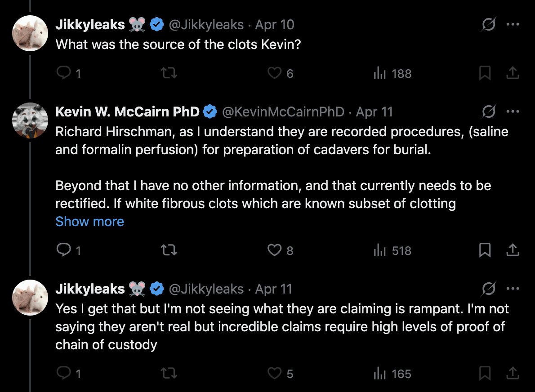This screenshot has width=535, height=392.
Task: Click Kevin McCairn's raccoon avatar
Action: pos(30,120)
